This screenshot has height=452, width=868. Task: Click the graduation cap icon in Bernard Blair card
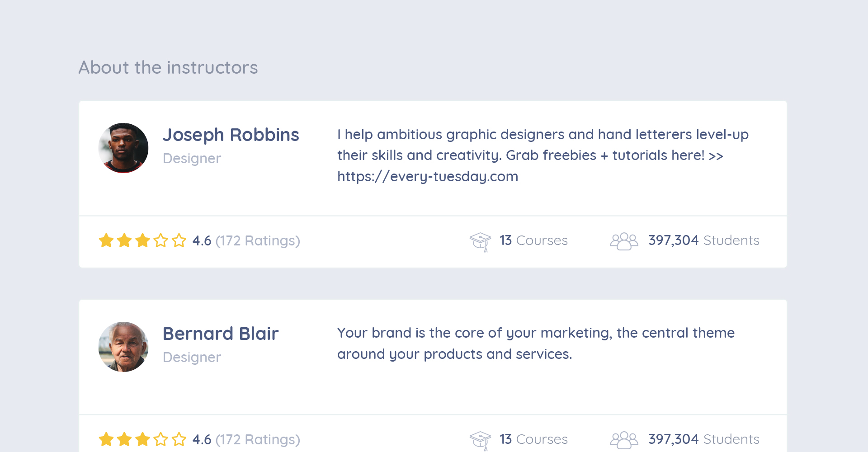[480, 440]
